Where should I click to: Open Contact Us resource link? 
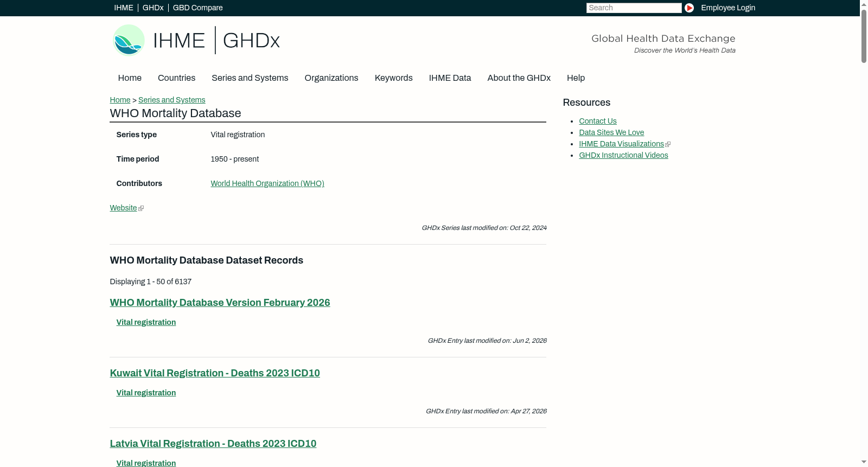[598, 121]
